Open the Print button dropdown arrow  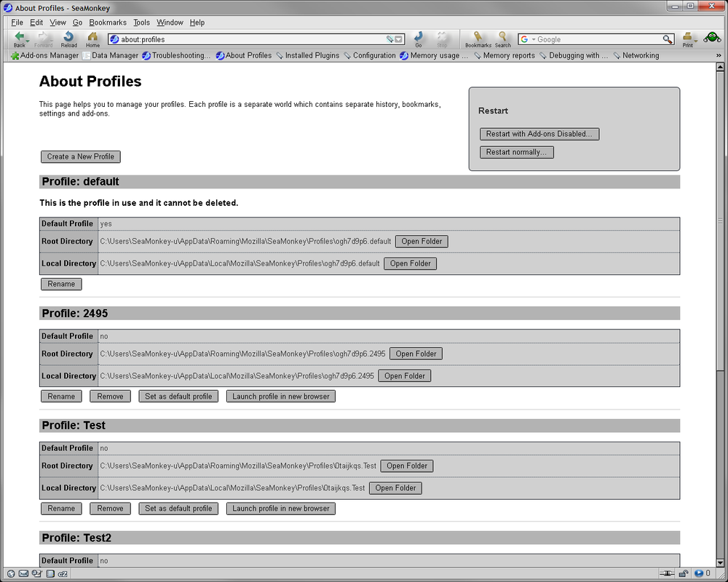click(696, 41)
